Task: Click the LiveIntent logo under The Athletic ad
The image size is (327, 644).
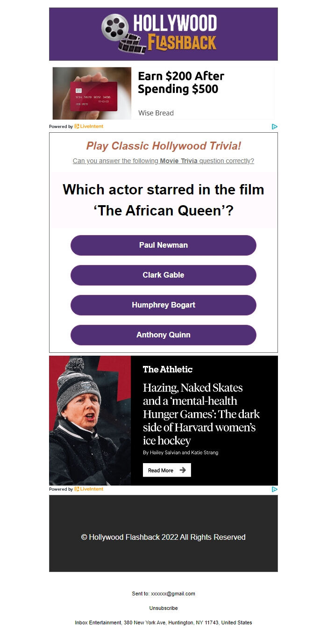Action: tap(89, 489)
